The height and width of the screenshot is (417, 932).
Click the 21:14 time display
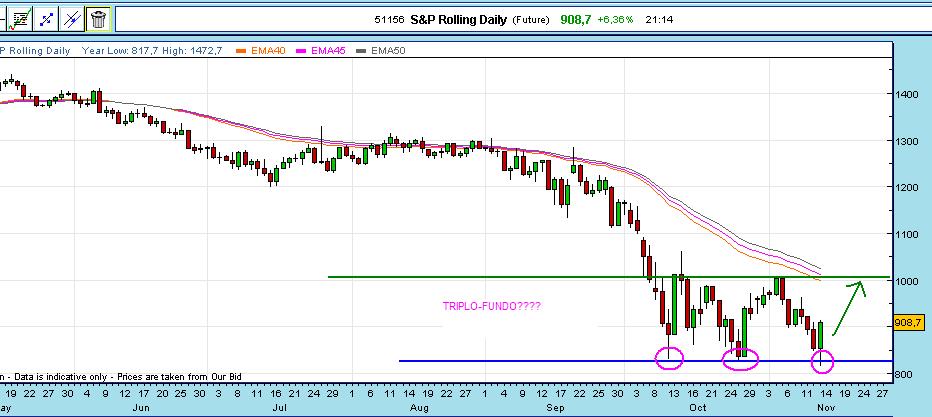tap(661, 20)
